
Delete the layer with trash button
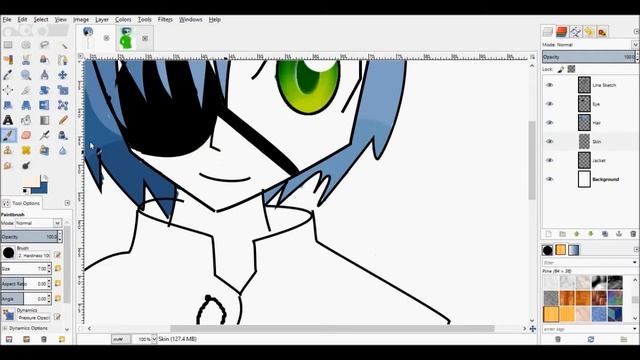pos(633,234)
